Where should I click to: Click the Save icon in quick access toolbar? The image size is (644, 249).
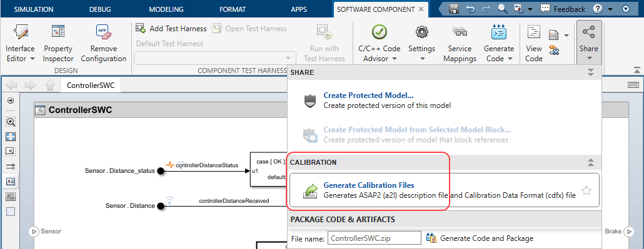click(454, 9)
